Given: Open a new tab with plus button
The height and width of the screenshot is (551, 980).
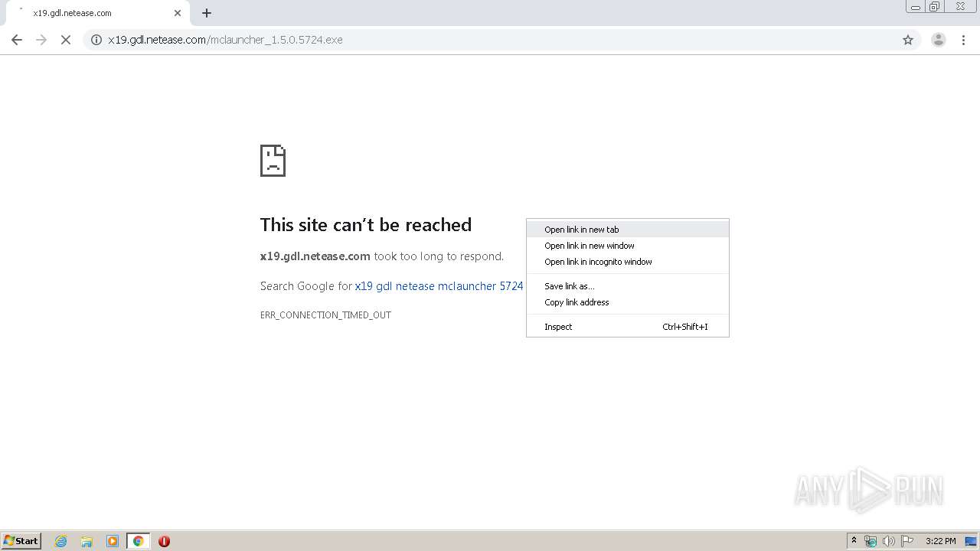Looking at the screenshot, I should (207, 13).
